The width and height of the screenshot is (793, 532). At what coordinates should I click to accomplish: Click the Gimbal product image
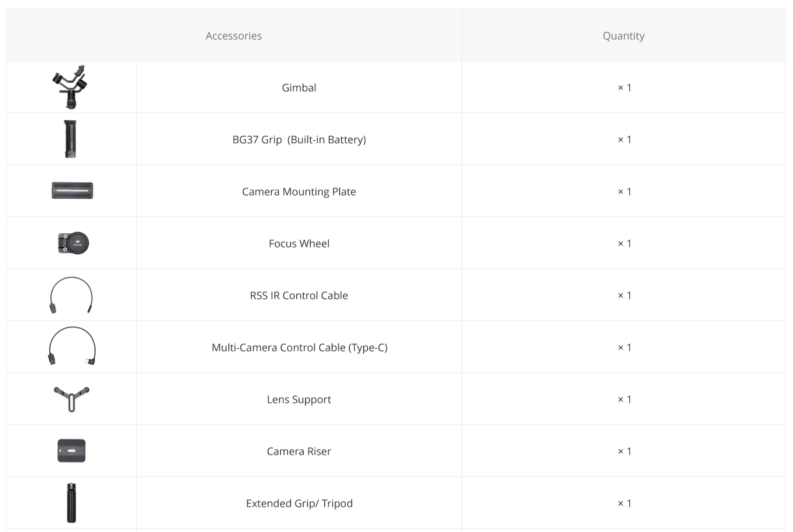pos(71,87)
